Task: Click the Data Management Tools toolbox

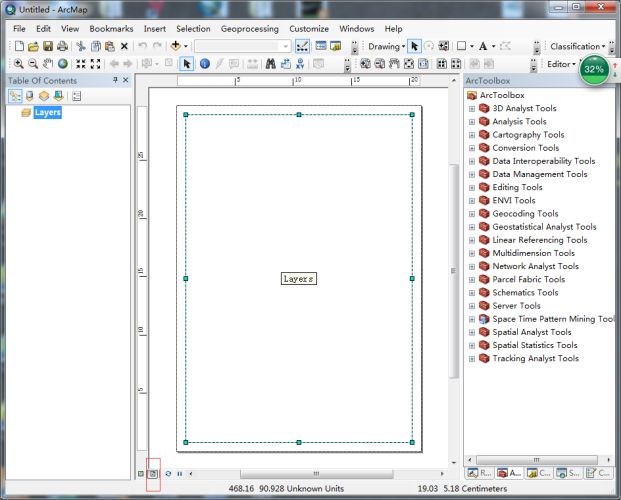Action: click(x=539, y=174)
